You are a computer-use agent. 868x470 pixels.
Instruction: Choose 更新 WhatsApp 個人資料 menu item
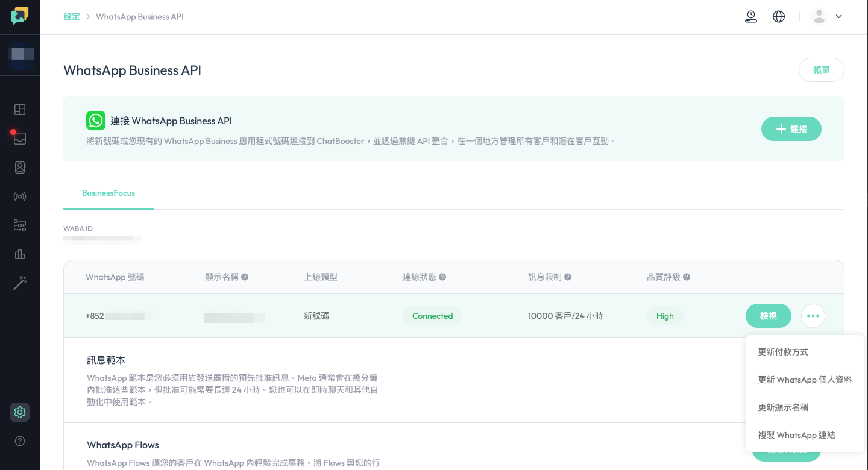tap(805, 380)
